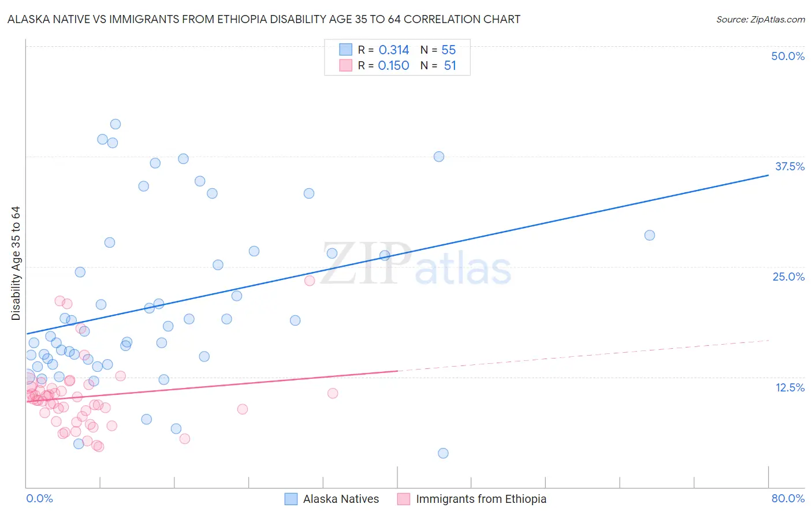Click the pink data point near 23.5%
This screenshot has height=515, width=812.
click(310, 281)
